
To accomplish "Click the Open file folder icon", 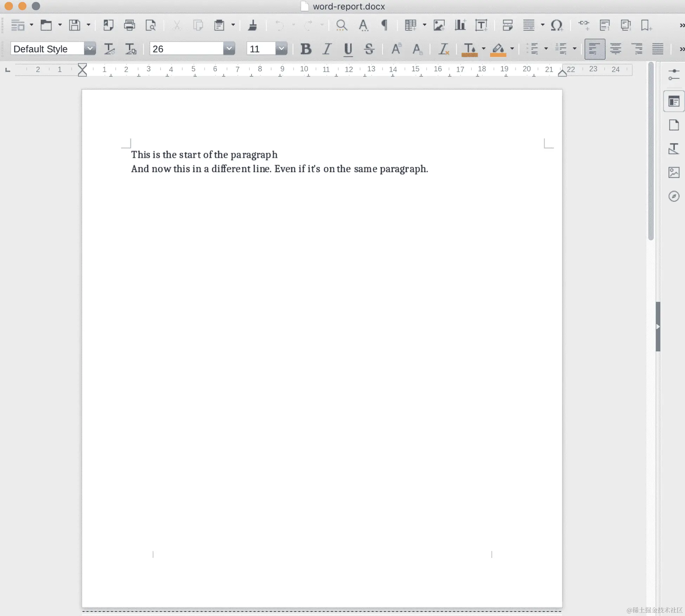I will point(46,25).
